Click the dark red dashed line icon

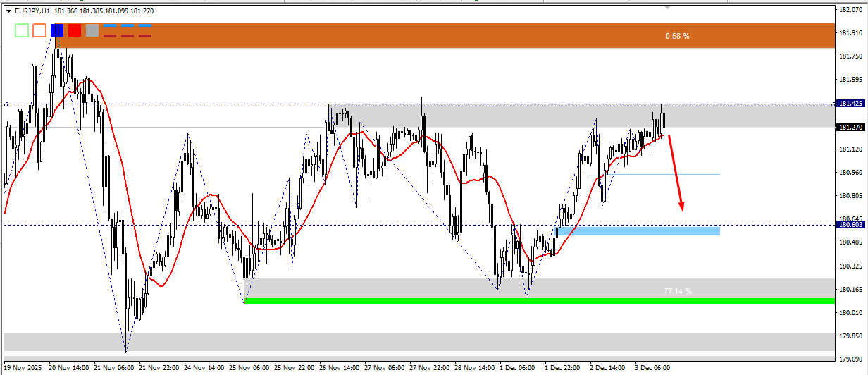128,35
